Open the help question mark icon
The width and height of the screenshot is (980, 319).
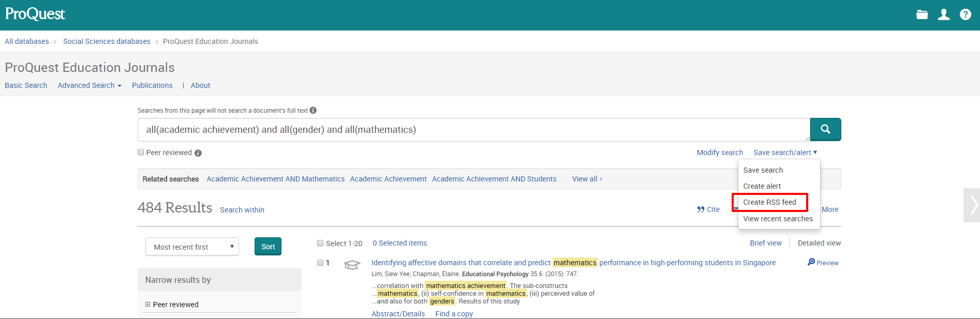[966, 14]
